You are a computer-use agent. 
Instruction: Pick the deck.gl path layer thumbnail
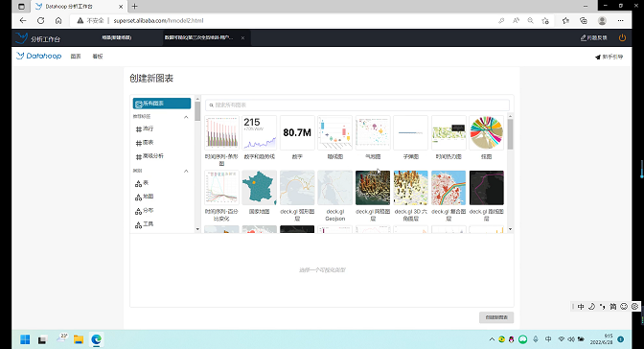pos(486,188)
